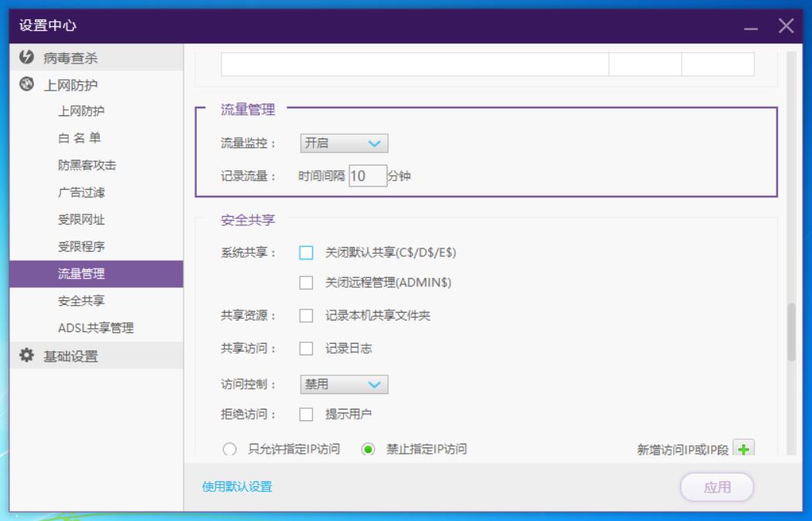The width and height of the screenshot is (812, 521).
Task: Open 广告过滤 settings
Action: (x=81, y=193)
